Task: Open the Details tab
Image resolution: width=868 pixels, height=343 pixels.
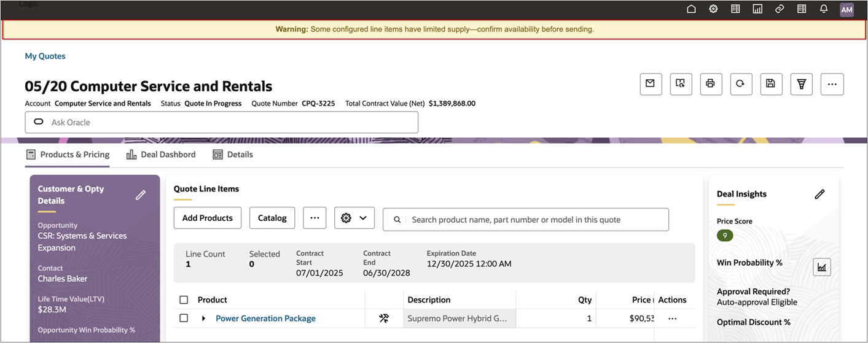Action: (233, 155)
